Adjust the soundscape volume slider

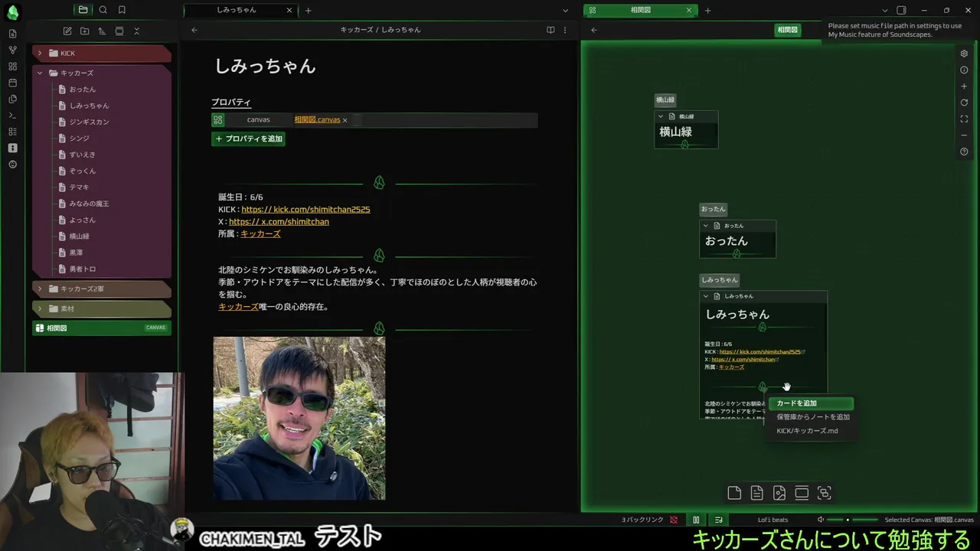tap(853, 520)
